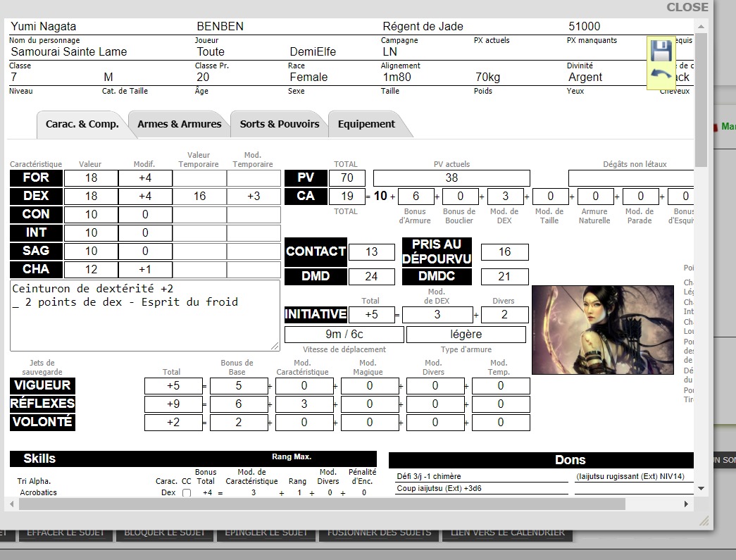Click the horizontal scrollbar right arrow
Image resolution: width=736 pixels, height=560 pixels.
688,504
